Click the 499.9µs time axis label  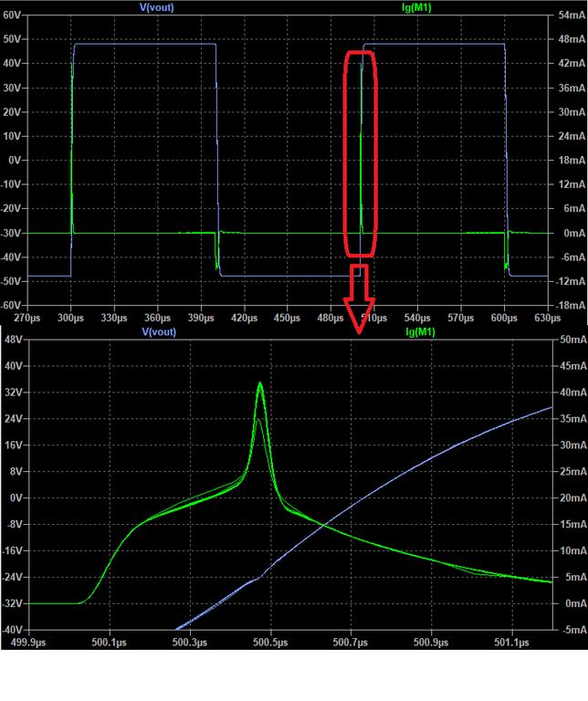(28, 643)
